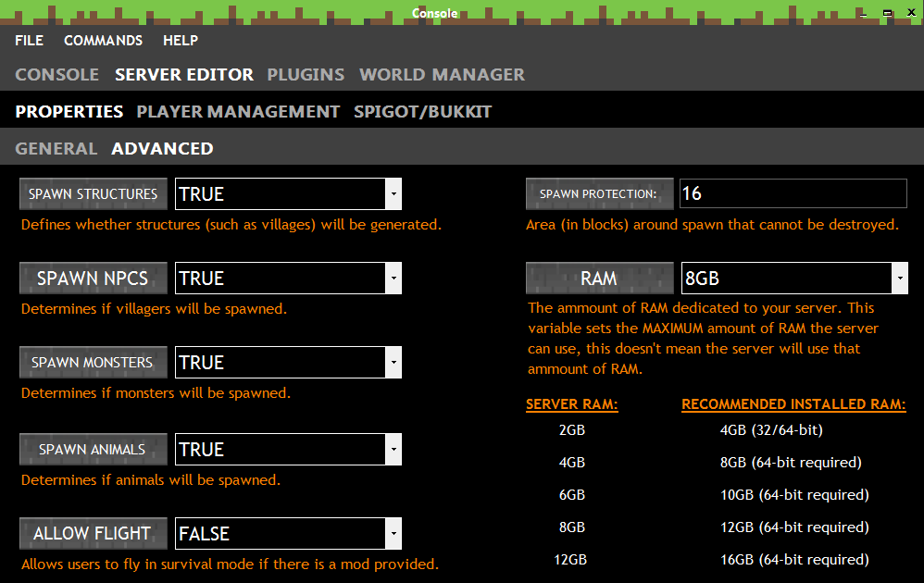Switch to the PLUGINS tab
This screenshot has width=924, height=583.
click(306, 75)
